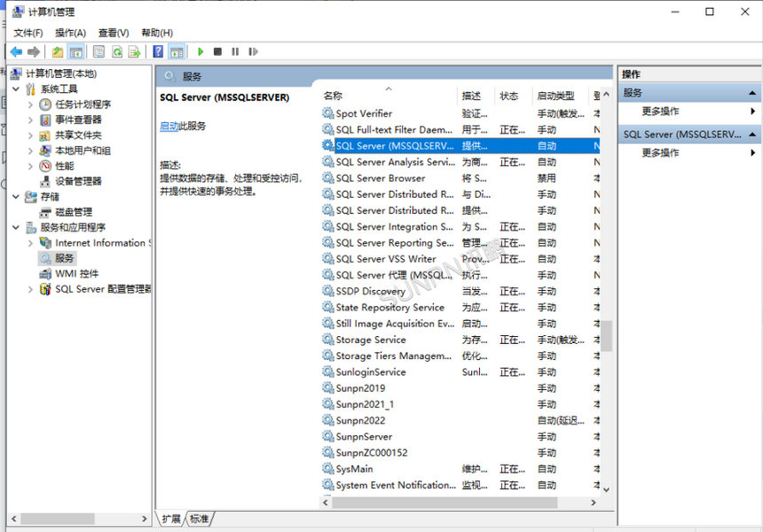Image resolution: width=763 pixels, height=532 pixels.
Task: Open the Properties toolbar icon
Action: point(98,51)
